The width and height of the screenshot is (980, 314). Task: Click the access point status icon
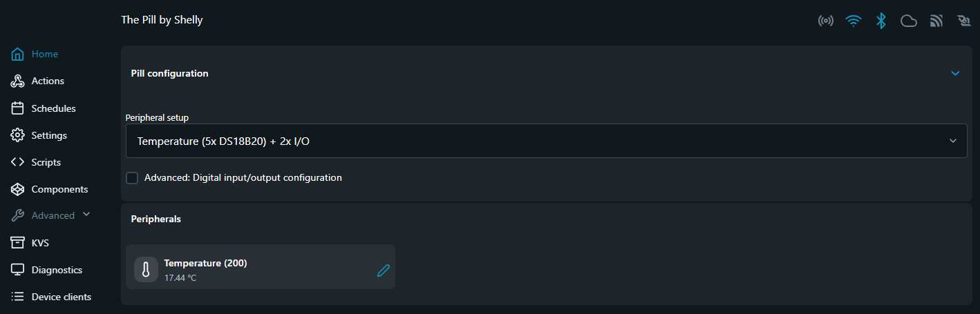click(x=825, y=21)
